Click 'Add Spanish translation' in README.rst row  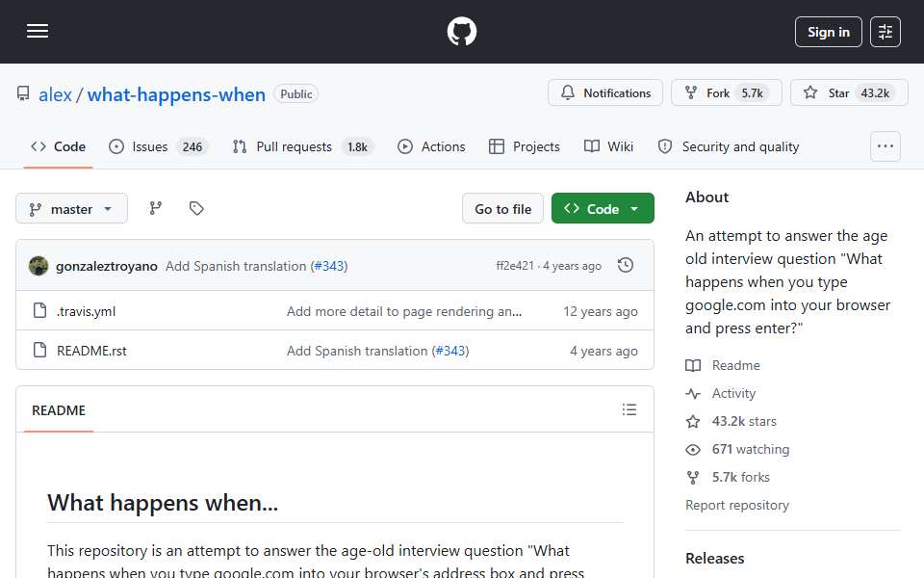[x=357, y=351]
